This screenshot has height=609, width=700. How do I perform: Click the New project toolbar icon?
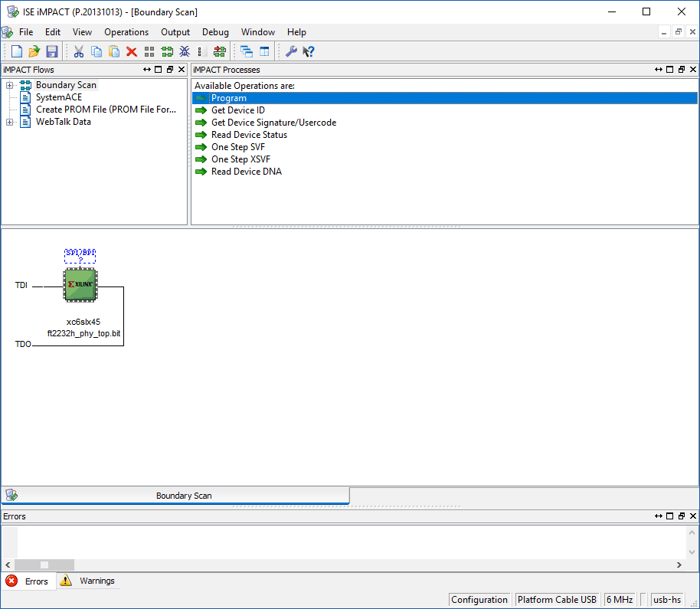(x=16, y=51)
